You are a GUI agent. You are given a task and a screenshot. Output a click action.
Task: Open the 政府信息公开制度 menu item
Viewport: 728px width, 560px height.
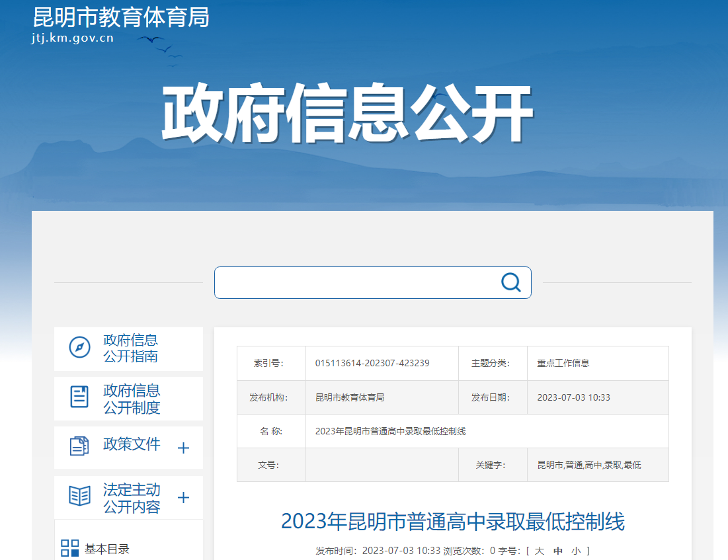[x=132, y=399]
